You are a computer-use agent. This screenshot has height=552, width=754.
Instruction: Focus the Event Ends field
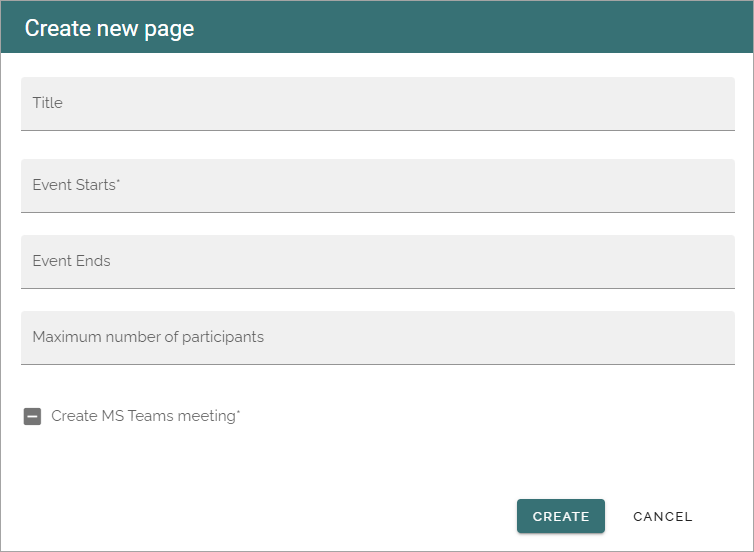[377, 262]
